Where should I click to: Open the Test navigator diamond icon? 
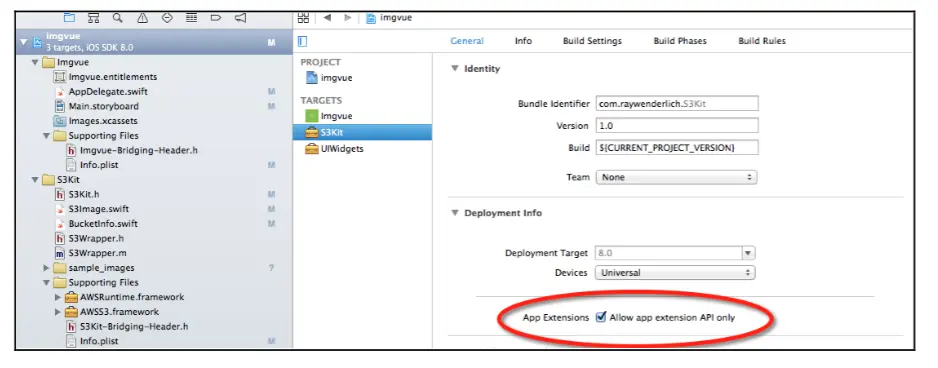pyautogui.click(x=167, y=17)
